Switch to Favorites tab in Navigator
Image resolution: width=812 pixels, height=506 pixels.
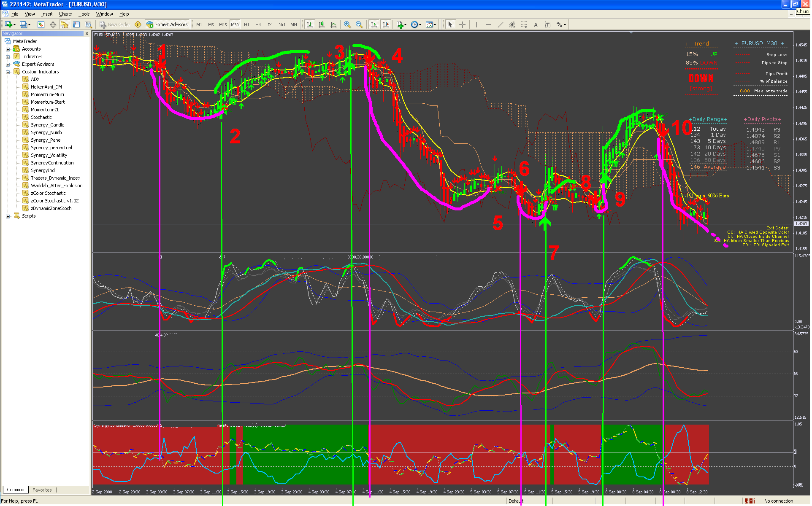point(42,490)
